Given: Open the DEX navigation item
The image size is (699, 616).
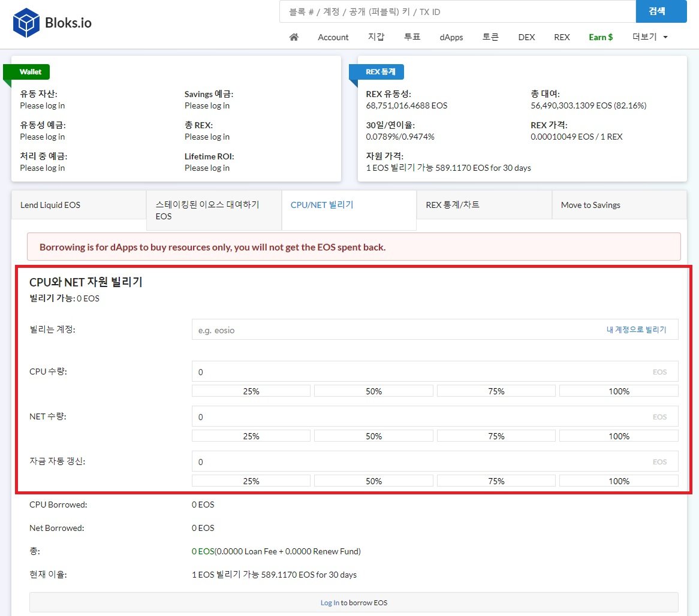Looking at the screenshot, I should point(526,37).
